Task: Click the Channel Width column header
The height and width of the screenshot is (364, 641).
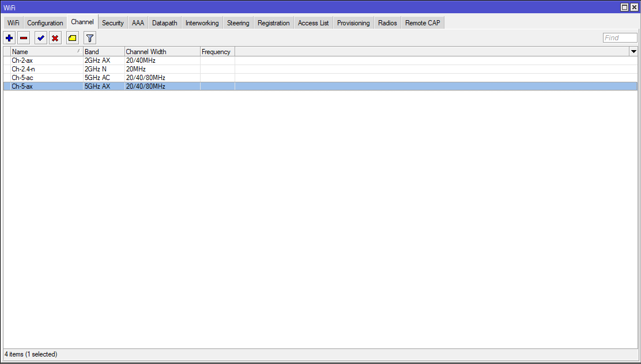Action: (x=162, y=52)
